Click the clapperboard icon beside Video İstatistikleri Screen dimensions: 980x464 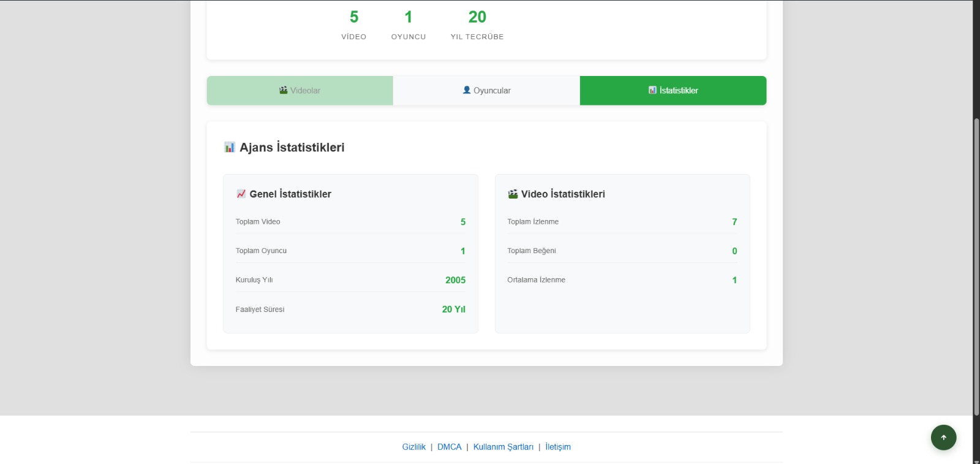513,194
